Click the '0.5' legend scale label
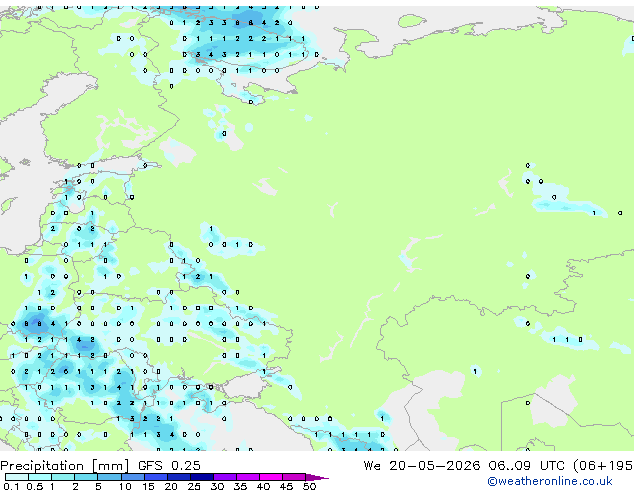This screenshot has width=634, height=490. tap(35, 486)
